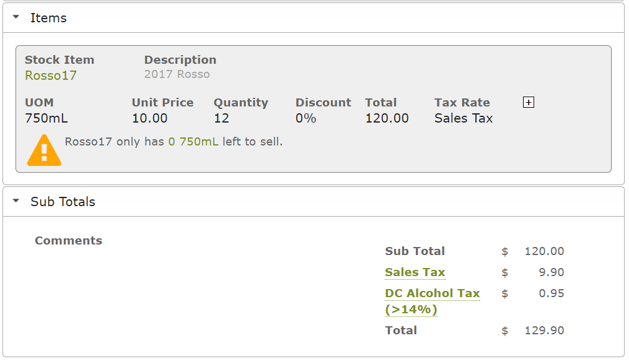Select the Sales Tax rate value
This screenshot has height=364, width=629.
pos(464,118)
